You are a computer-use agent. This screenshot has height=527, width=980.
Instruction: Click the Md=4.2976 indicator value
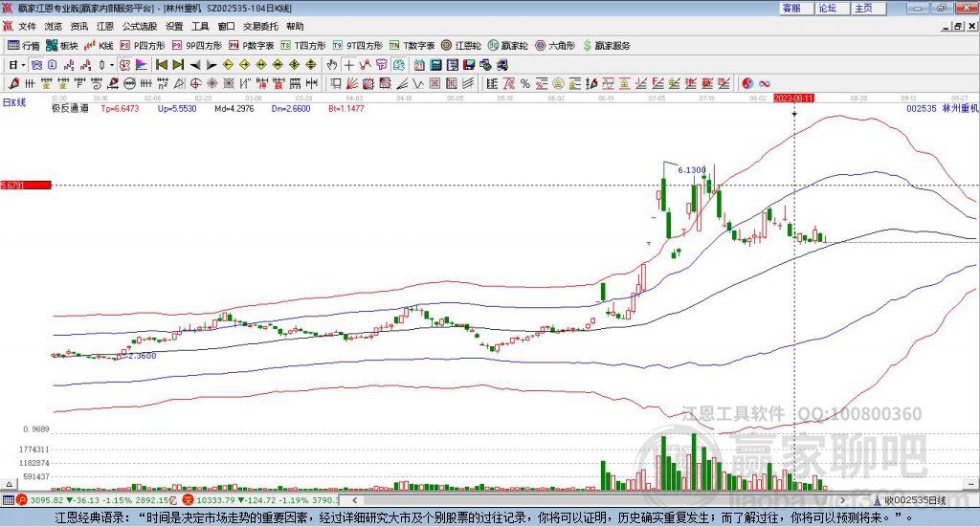pos(234,108)
